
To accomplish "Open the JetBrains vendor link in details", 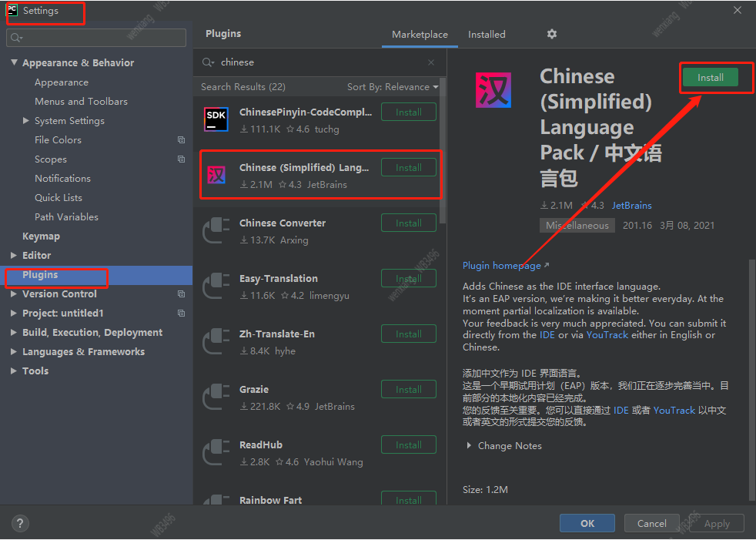I will [631, 206].
